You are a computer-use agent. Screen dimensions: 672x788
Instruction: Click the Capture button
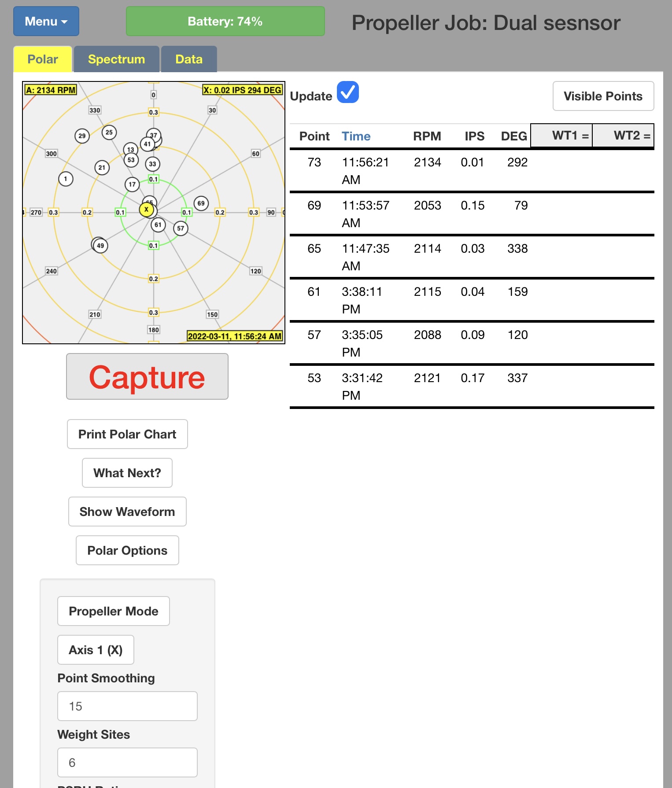[147, 376]
